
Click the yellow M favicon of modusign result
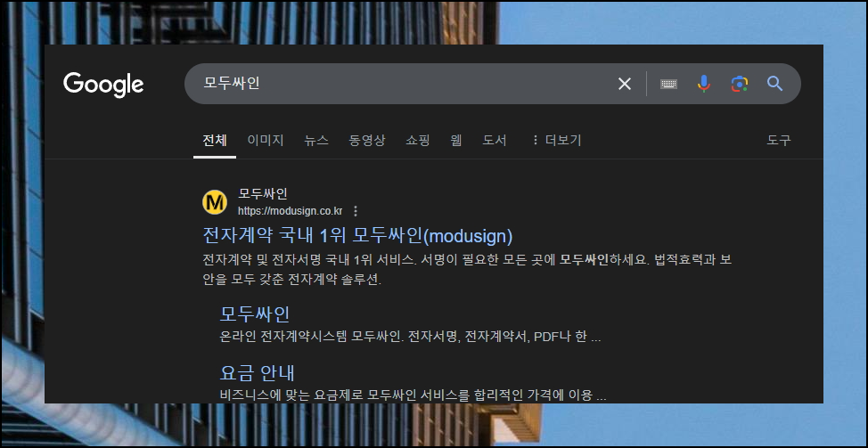(x=215, y=202)
